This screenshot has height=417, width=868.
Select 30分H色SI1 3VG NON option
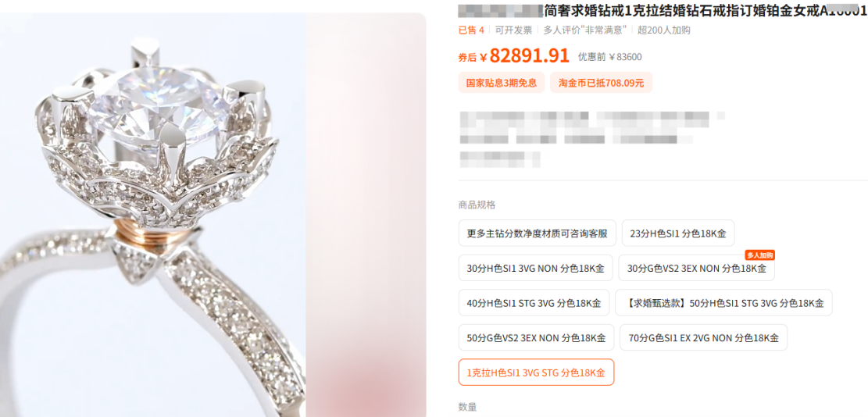[x=535, y=268]
